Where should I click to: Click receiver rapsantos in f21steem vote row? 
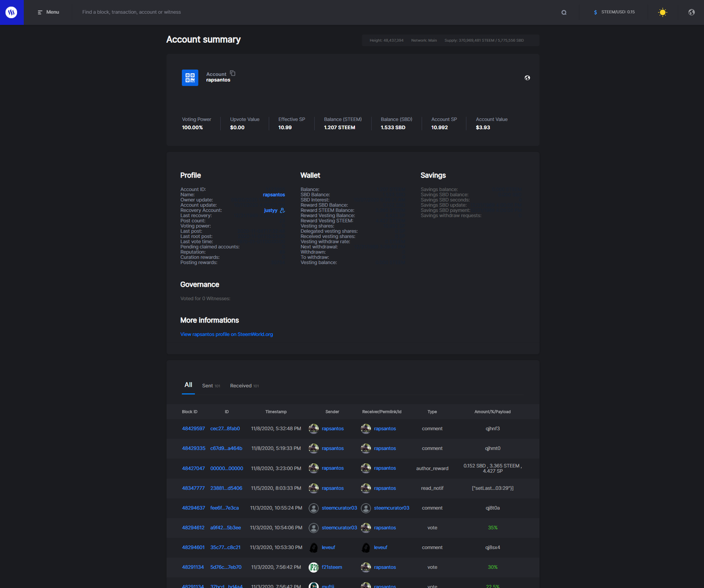385,567
